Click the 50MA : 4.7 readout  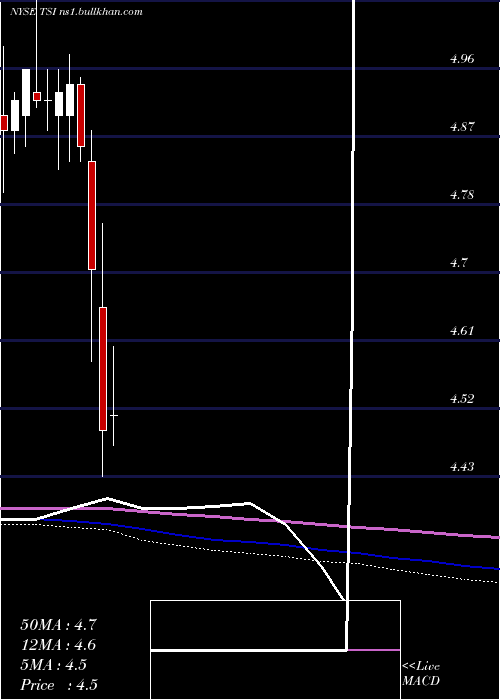click(58, 625)
